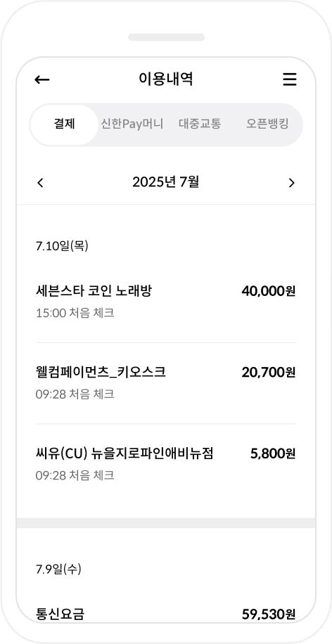Viewport: 332px width, 644px height.
Task: Tap the back arrow icon
Action: (42, 79)
